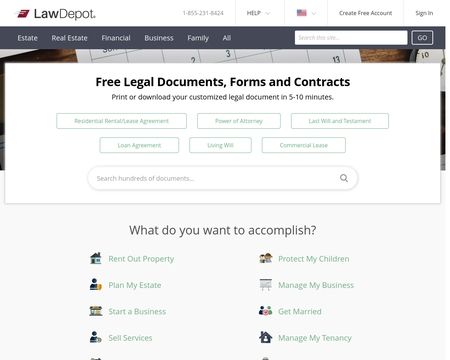
Task: Click the presentation board icon beside Manage My Business
Action: pyautogui.click(x=266, y=285)
